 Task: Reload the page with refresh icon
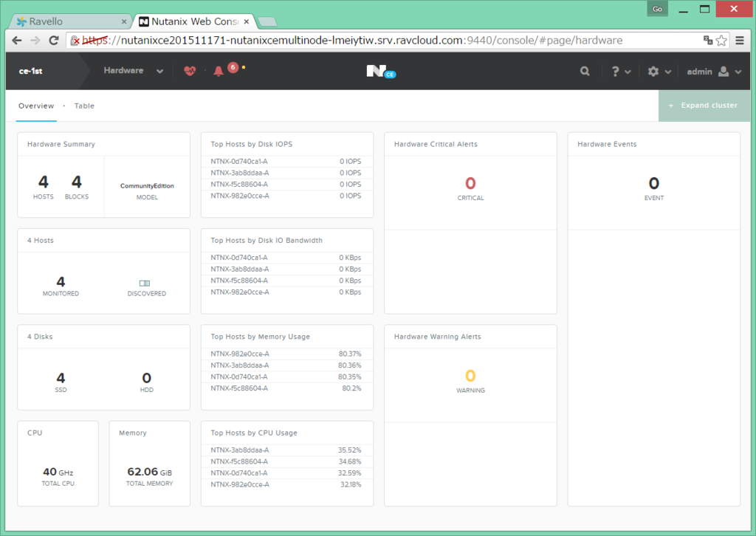click(x=54, y=41)
